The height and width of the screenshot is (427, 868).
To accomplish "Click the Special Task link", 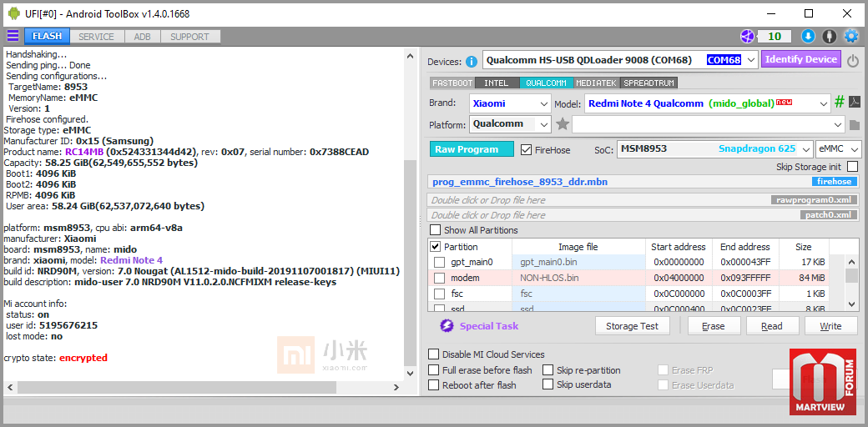I will [489, 326].
